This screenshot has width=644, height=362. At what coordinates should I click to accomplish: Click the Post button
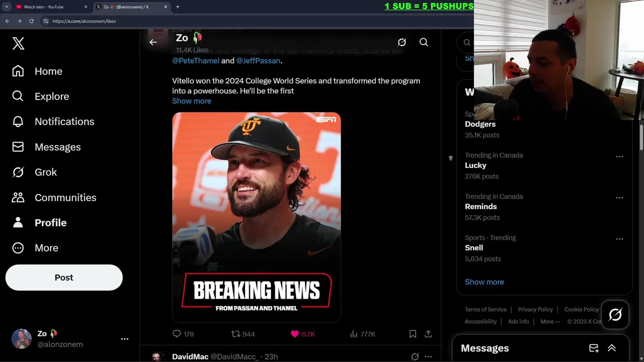coord(64,278)
